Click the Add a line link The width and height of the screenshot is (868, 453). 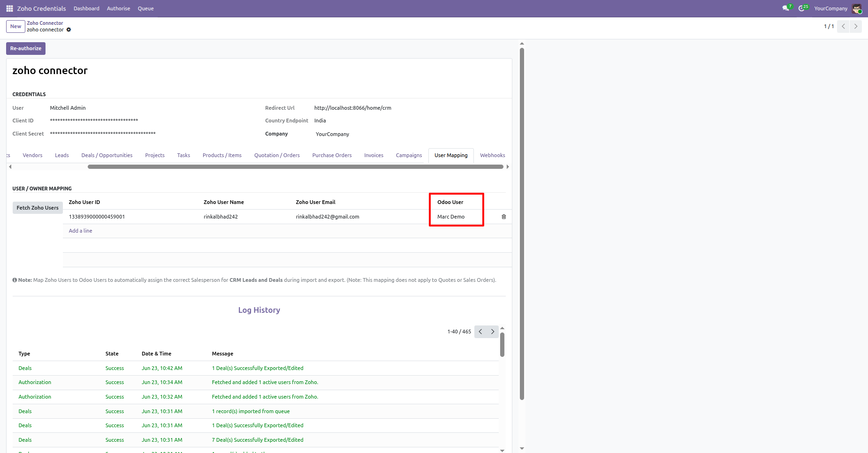tap(80, 231)
